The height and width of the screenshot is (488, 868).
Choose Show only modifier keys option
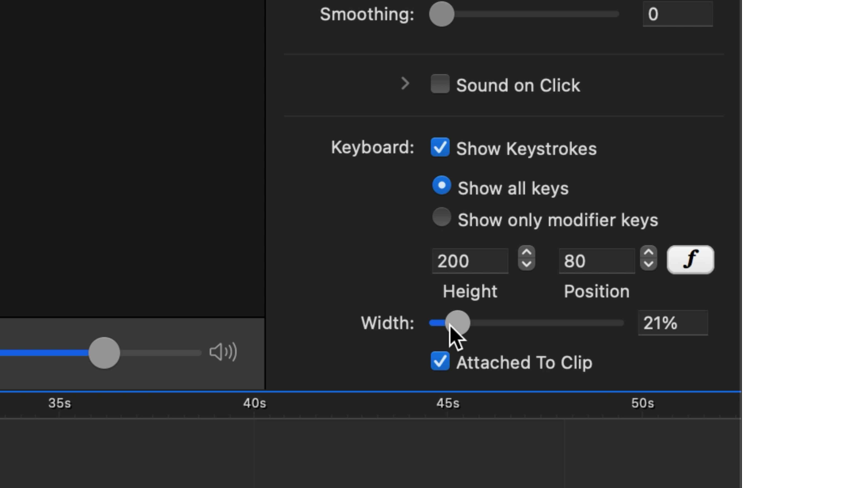(441, 217)
